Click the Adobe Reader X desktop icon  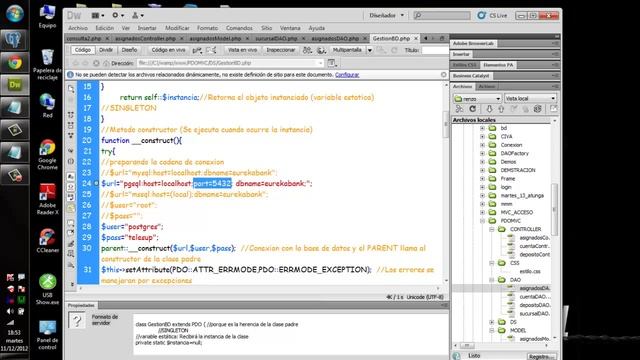coord(47,199)
